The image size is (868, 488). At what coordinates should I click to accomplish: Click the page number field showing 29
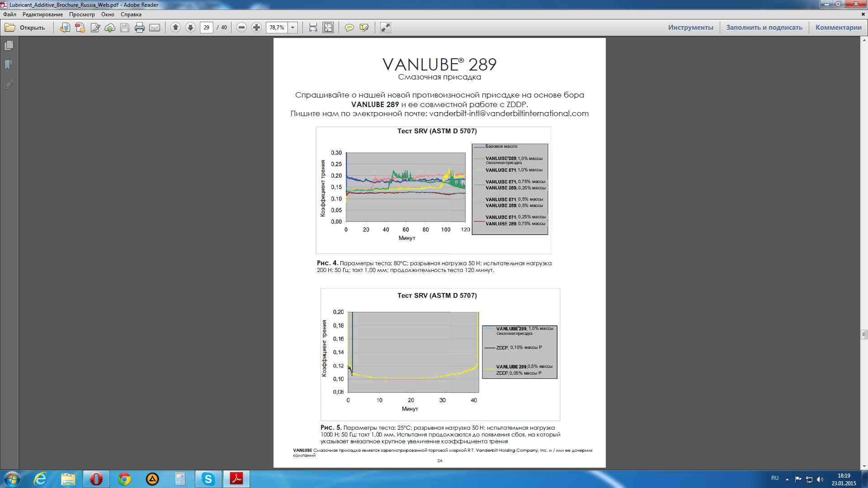(207, 28)
